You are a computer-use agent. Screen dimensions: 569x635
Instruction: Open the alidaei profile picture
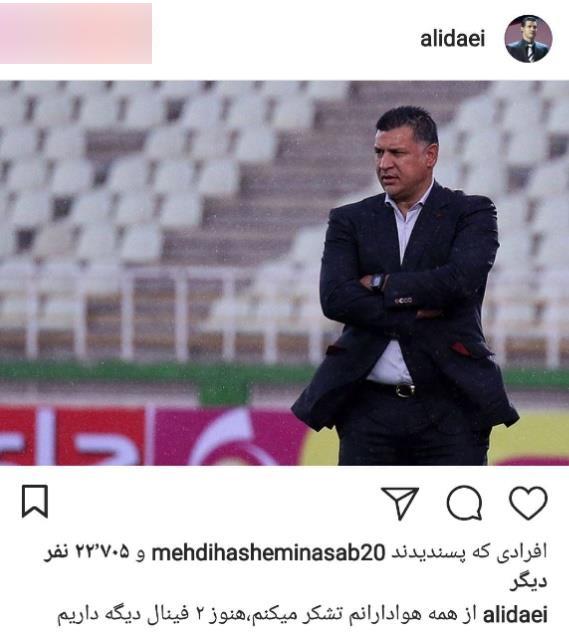point(528,39)
